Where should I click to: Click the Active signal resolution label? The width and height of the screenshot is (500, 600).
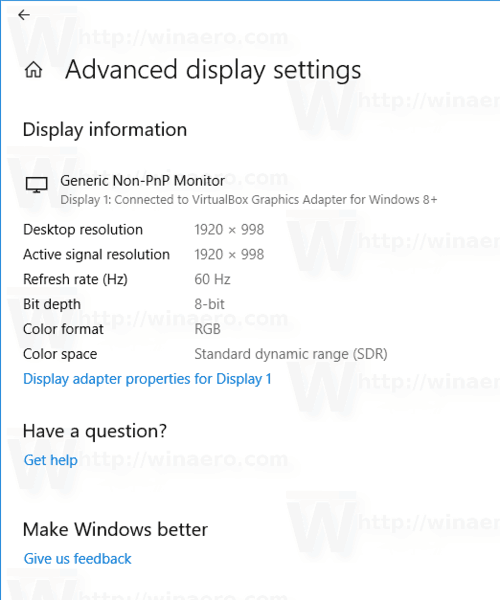pyautogui.click(x=96, y=254)
